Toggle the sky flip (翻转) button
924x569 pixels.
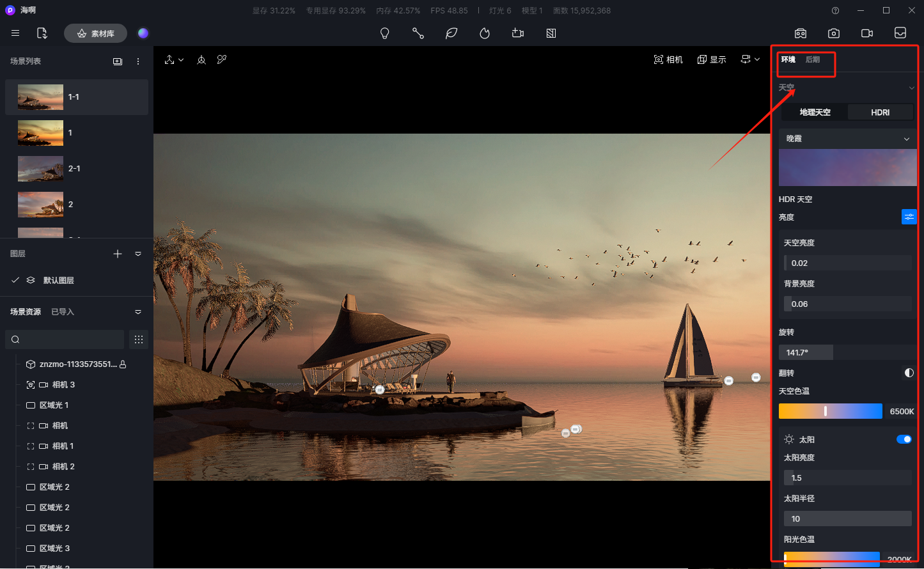909,373
